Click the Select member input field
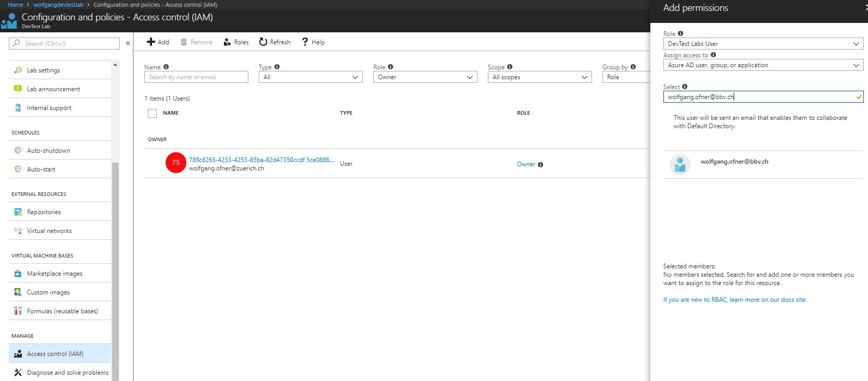The image size is (868, 381). [763, 97]
